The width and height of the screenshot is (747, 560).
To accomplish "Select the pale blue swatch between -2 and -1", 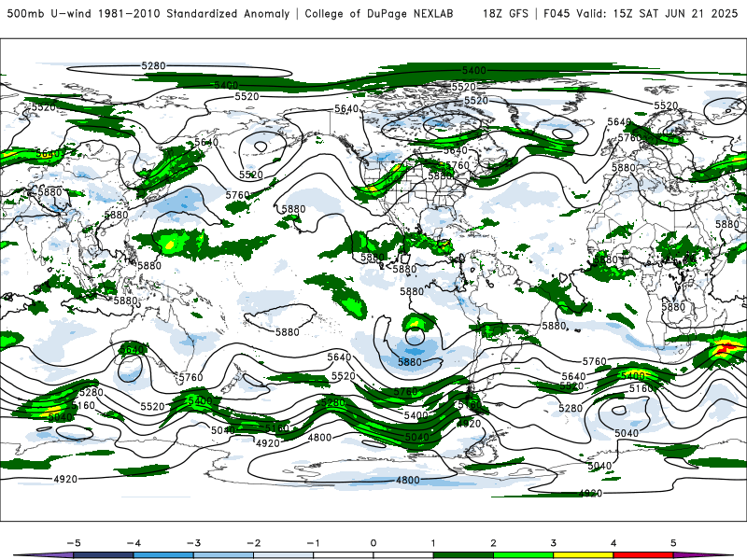I will (x=284, y=555).
